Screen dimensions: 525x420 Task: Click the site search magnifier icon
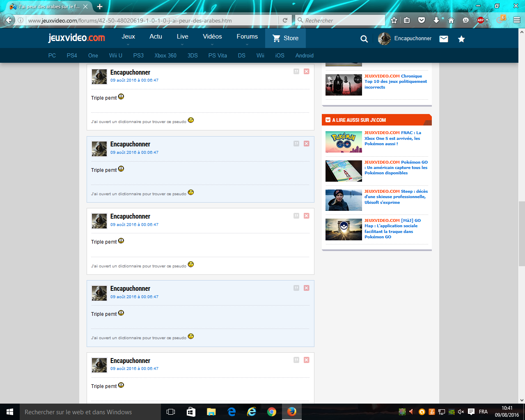[x=364, y=39]
